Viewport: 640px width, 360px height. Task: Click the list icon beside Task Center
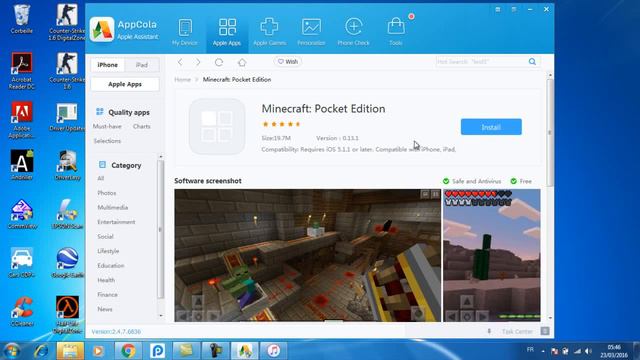coord(545,331)
